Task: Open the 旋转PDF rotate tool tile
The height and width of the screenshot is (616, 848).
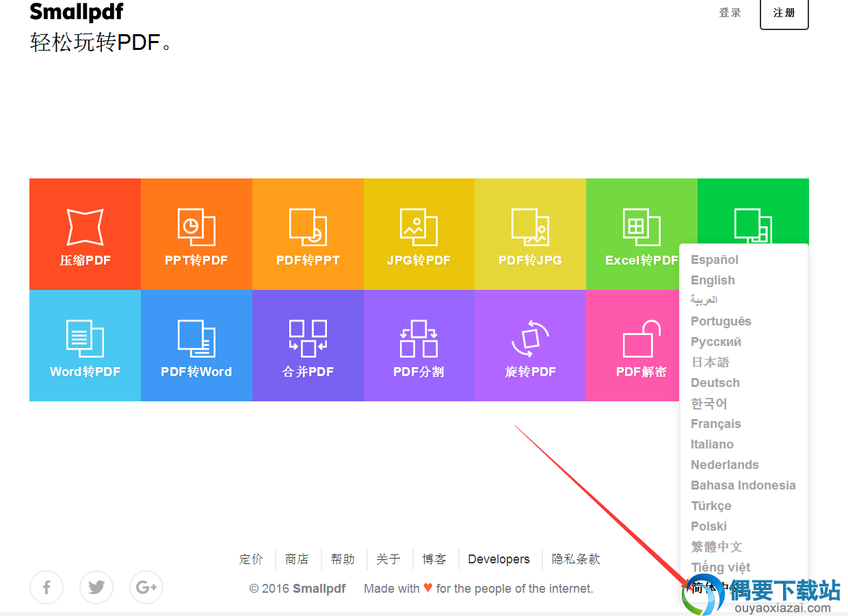Action: tap(530, 345)
